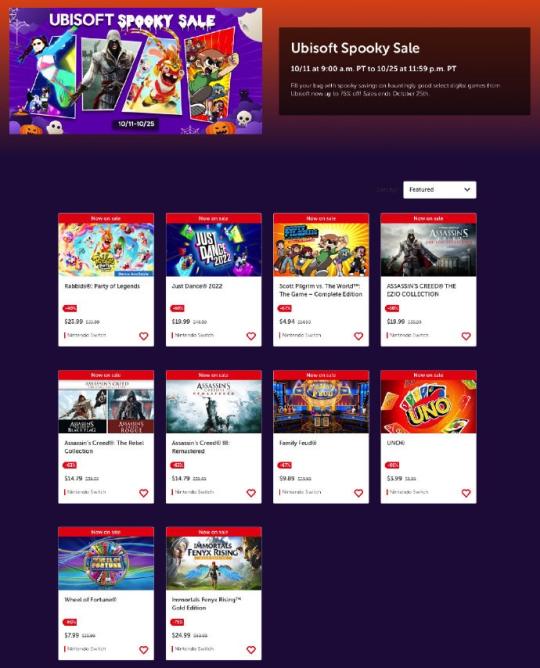This screenshot has height=668, width=540.
Task: Open Immortals Fenyx Rising Gold Edition title
Action: pos(206,604)
